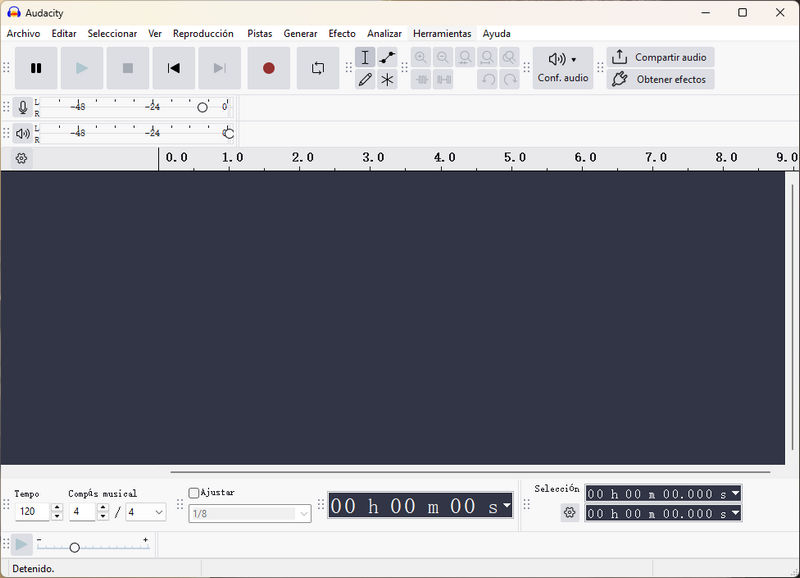Select the Draw pencil tool

365,80
